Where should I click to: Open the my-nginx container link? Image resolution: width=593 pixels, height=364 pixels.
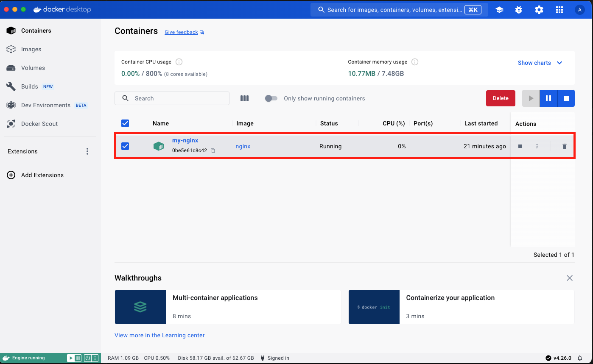point(185,140)
